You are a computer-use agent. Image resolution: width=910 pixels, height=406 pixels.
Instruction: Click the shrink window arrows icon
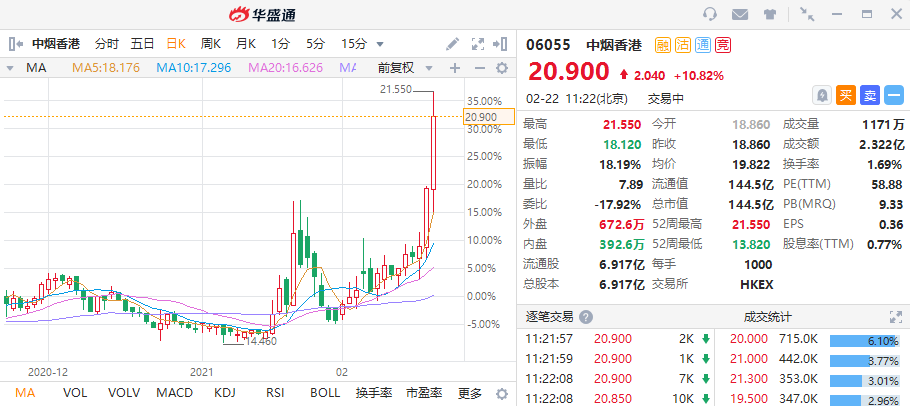807,14
